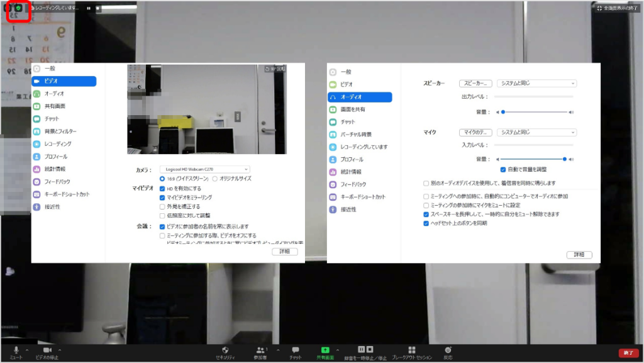The width and height of the screenshot is (644, 363).
Task: Toggle スペースキーを長押しして一時的にミュート解除 checkbox
Action: 426,215
